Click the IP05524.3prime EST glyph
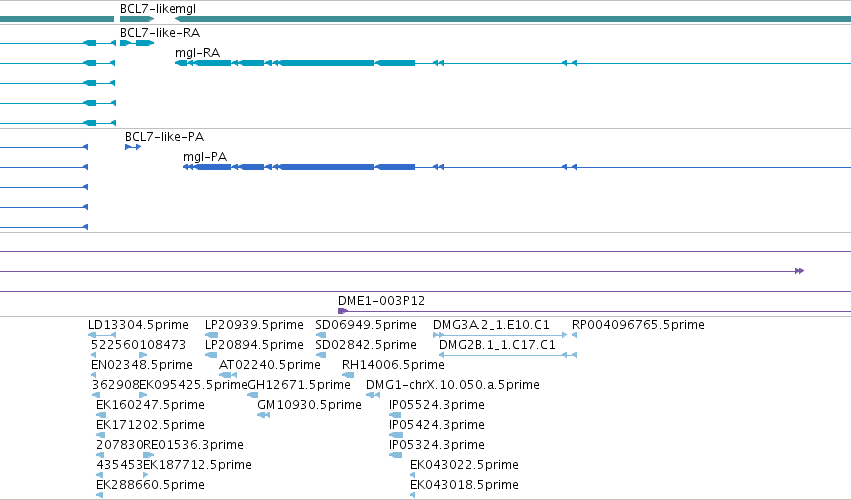Viewport: 851px width, 500px height. (395, 415)
